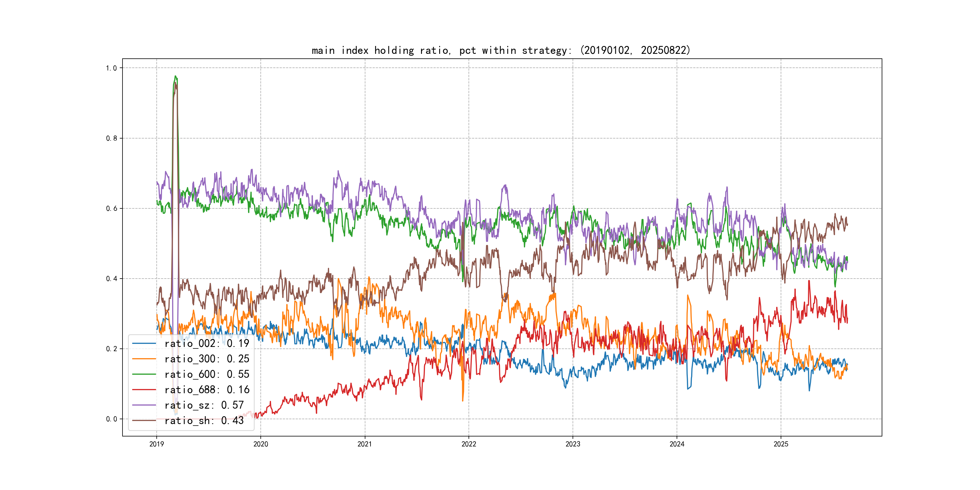This screenshot has width=980, height=490.
Task: Click the green spike peak near 1.0
Action: point(175,77)
